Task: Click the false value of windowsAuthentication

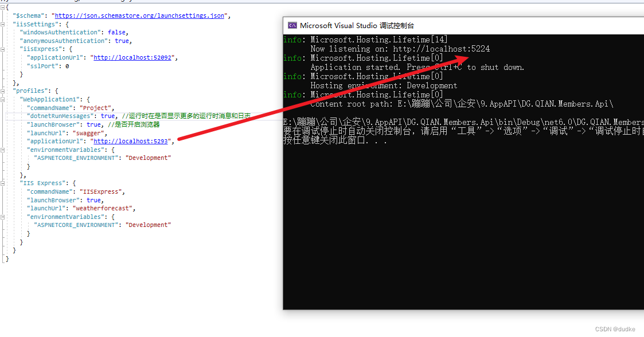Action: tap(116, 33)
